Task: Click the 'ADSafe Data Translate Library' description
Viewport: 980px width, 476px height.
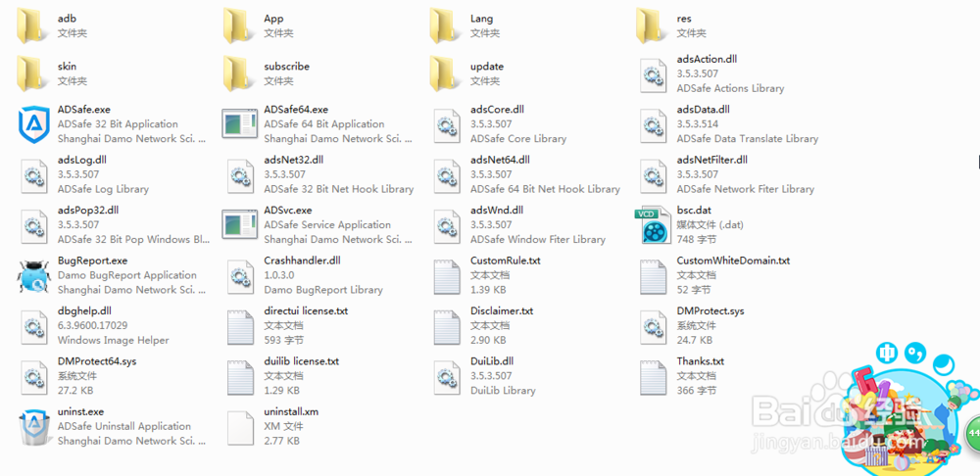Action: click(x=747, y=139)
